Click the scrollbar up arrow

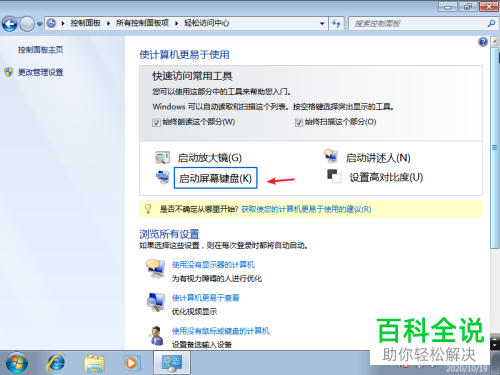click(495, 42)
